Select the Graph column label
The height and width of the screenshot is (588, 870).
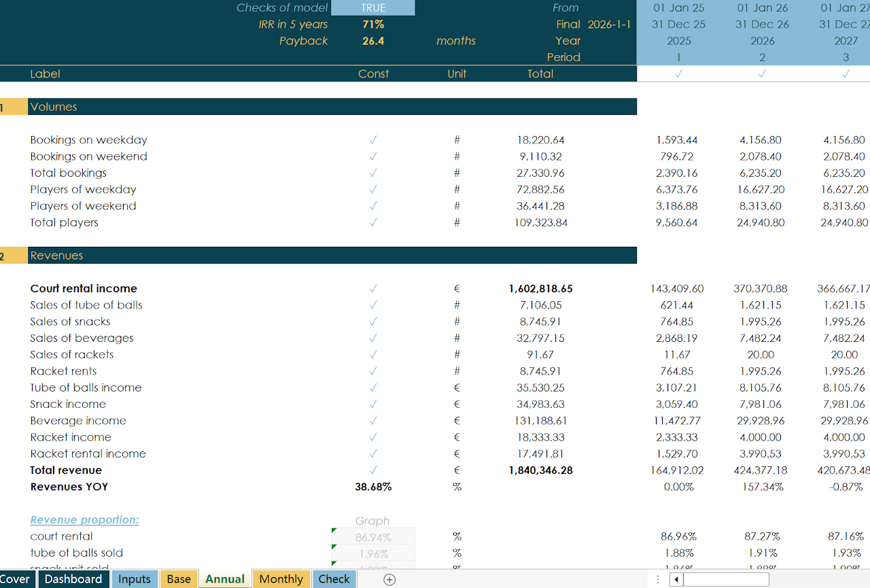click(x=372, y=521)
